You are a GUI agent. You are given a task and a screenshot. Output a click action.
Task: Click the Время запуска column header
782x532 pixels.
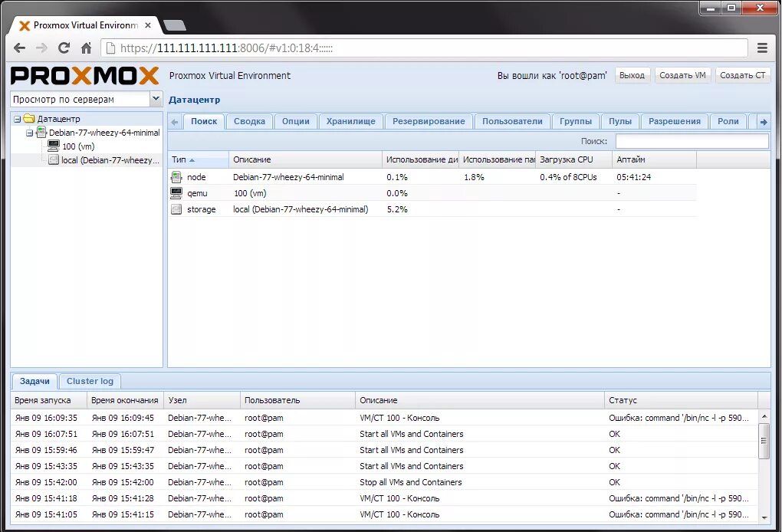pyautogui.click(x=49, y=400)
